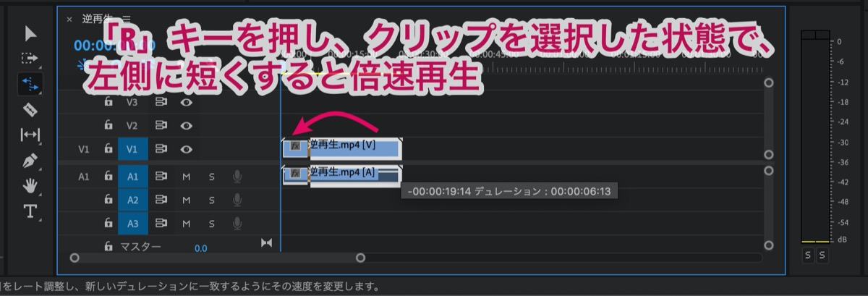The height and width of the screenshot is (296, 868).
Task: Select the Slip tool
Action: [x=30, y=134]
